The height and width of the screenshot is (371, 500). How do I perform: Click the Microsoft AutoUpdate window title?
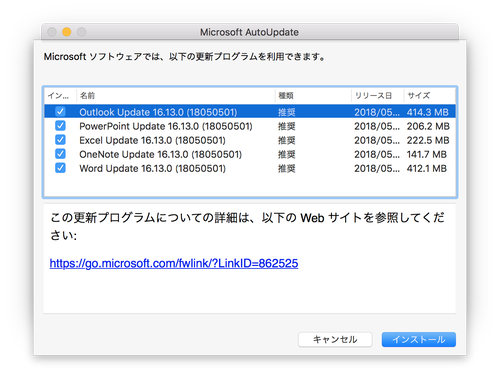249,32
